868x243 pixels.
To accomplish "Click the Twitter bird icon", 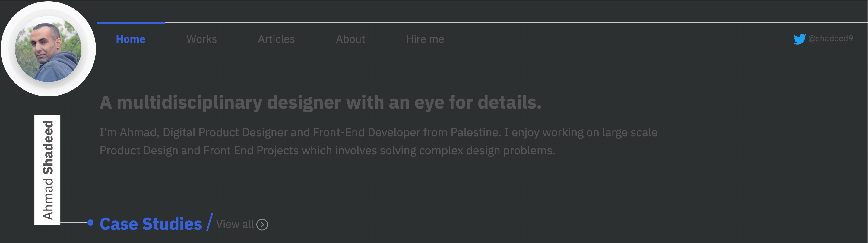I will [799, 39].
